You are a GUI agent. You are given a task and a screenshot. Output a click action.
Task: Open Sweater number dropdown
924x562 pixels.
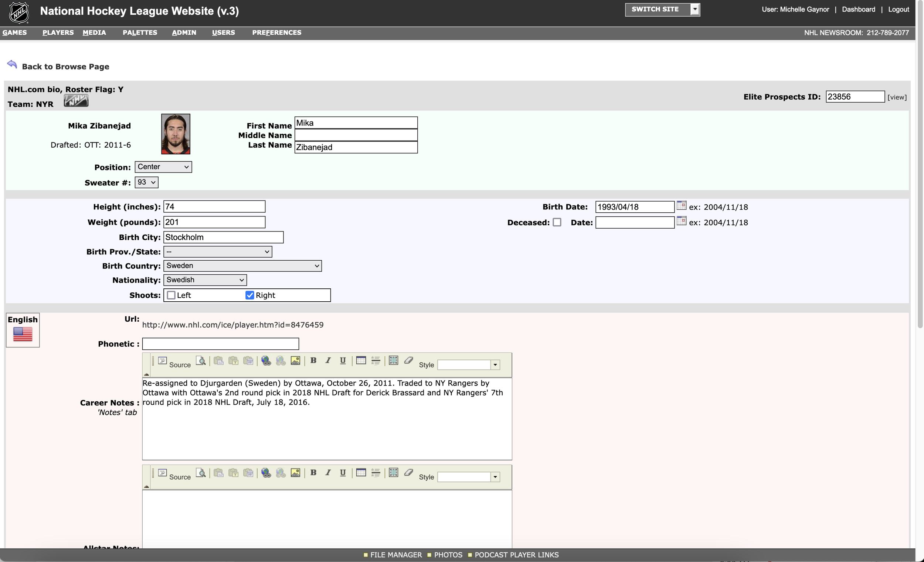(146, 182)
